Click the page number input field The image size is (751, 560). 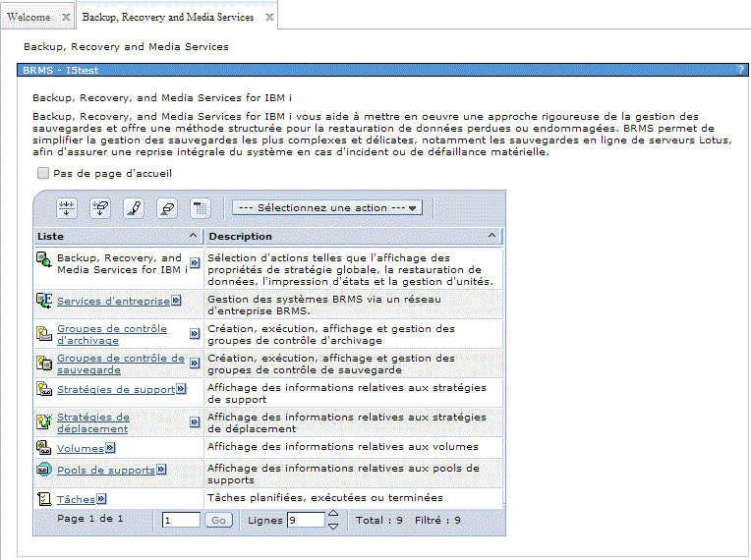[x=181, y=520]
